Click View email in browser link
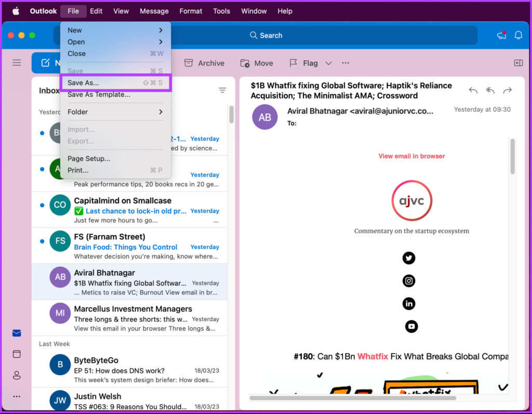 click(411, 156)
